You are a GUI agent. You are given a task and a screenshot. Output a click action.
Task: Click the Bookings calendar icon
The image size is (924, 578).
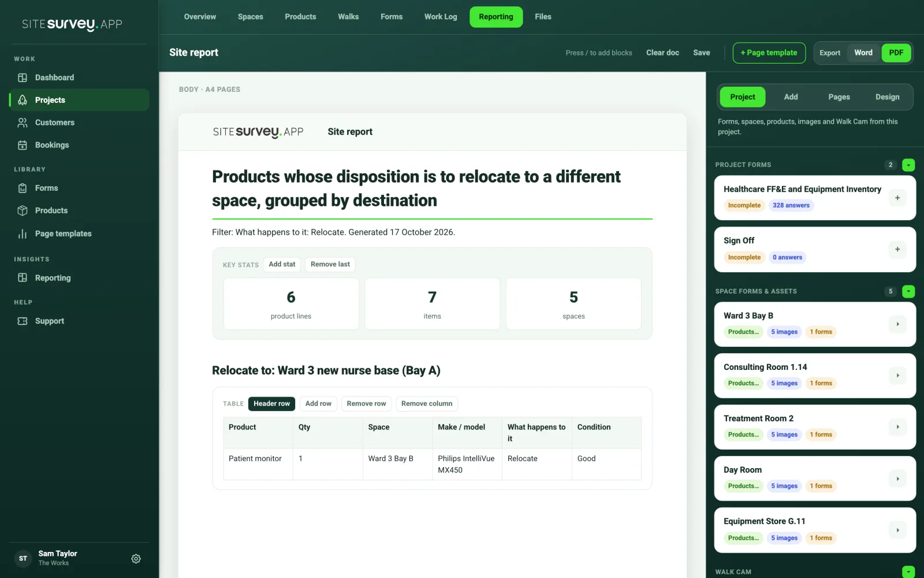(23, 145)
